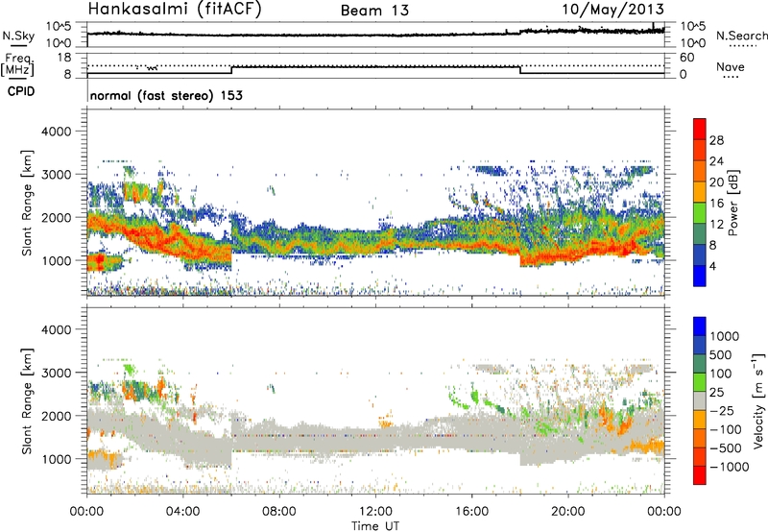Click the CPID label
Image resolution: width=768 pixels, height=532 pixels.
tap(21, 91)
